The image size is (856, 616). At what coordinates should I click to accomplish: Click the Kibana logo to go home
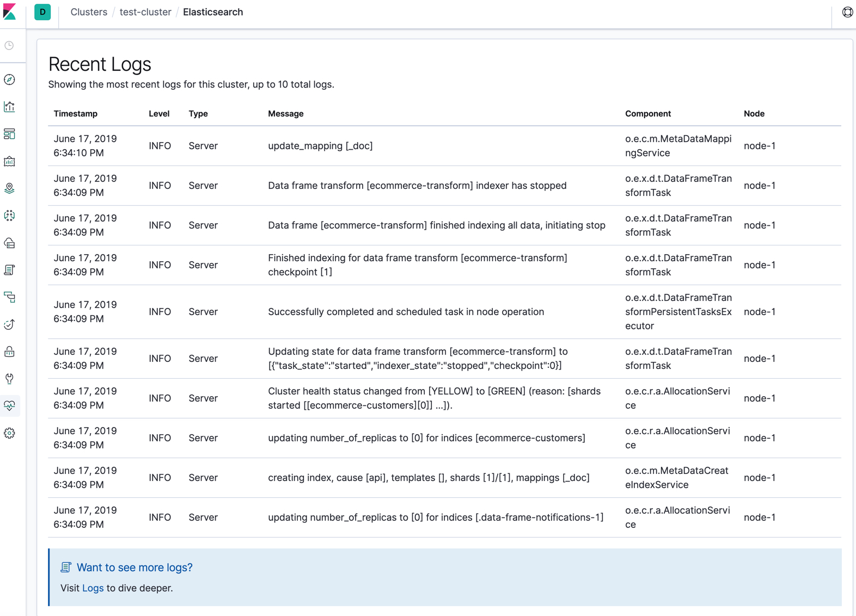10,12
